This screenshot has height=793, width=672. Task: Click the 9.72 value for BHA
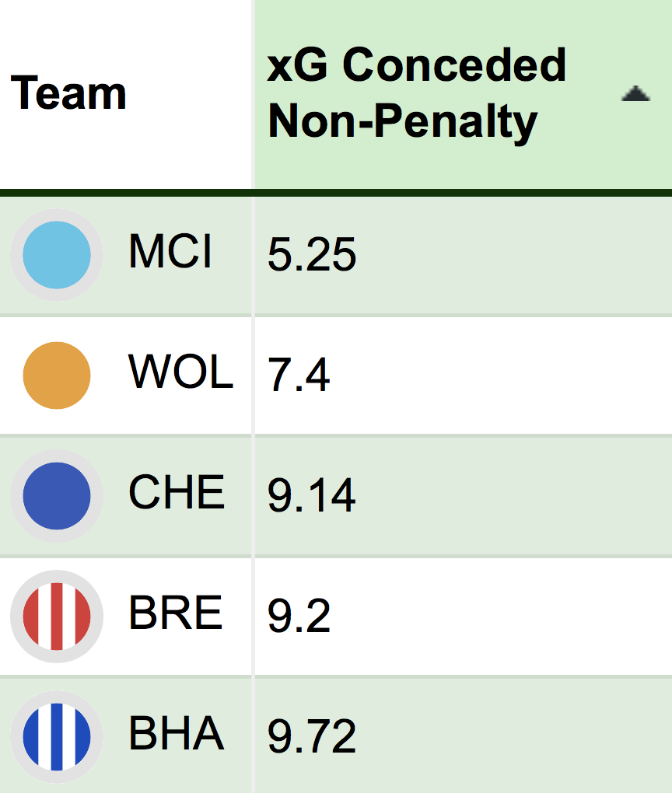click(x=312, y=735)
